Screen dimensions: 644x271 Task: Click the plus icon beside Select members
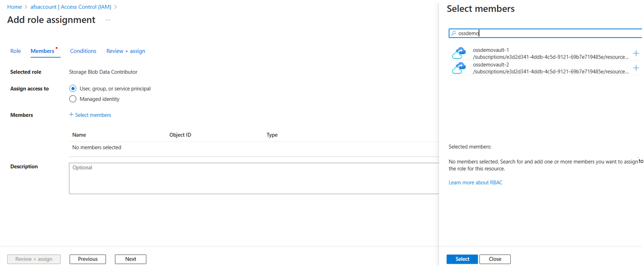[x=71, y=115]
